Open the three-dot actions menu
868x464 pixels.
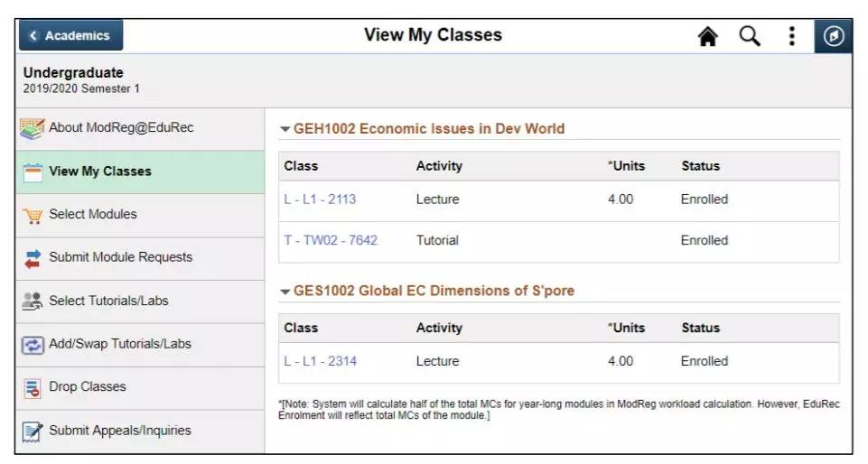tap(791, 36)
